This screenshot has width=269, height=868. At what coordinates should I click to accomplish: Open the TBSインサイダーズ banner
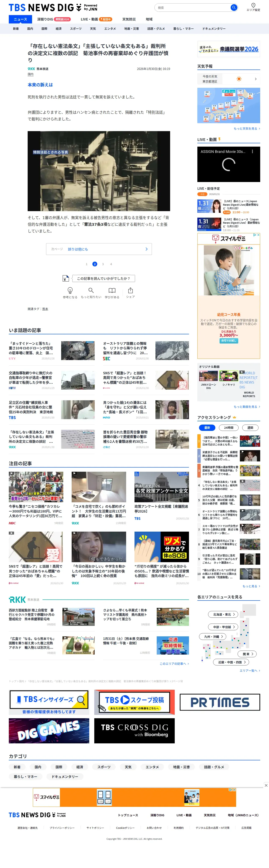[49, 702]
